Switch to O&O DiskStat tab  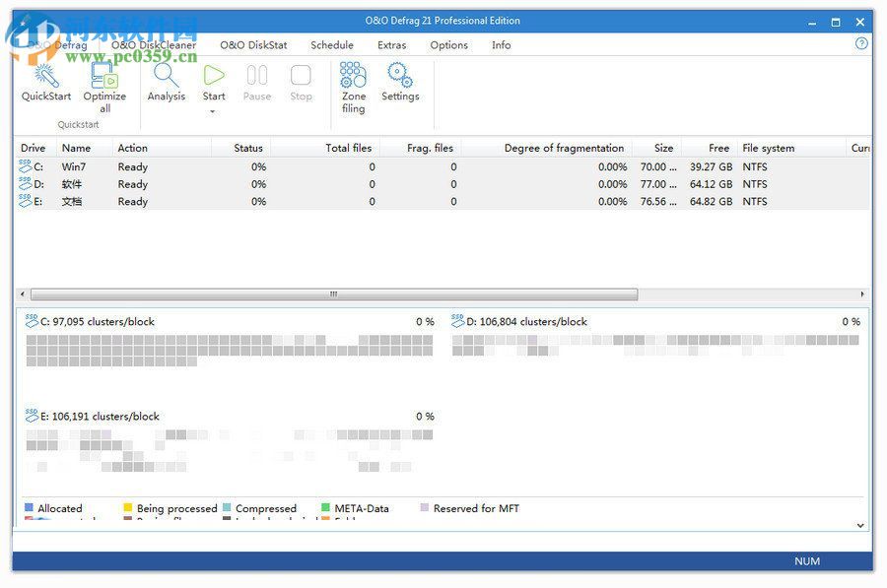pyautogui.click(x=253, y=45)
